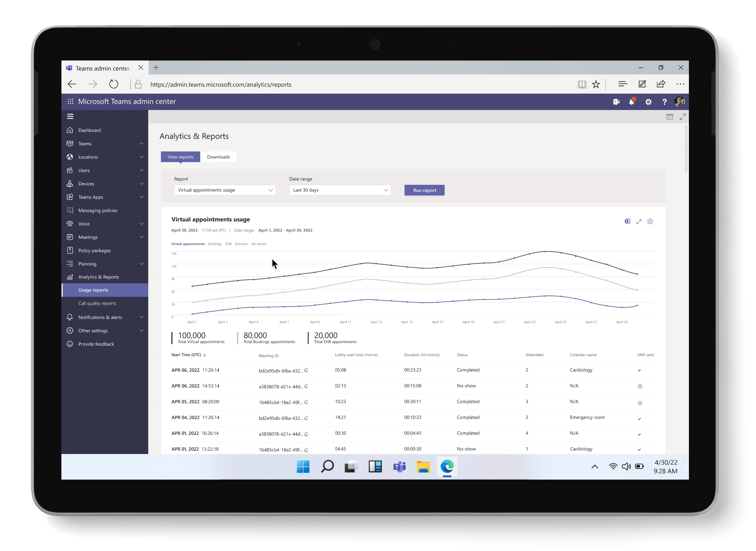Click the Devices sidebar icon
This screenshot has height=551, width=756.
click(70, 183)
